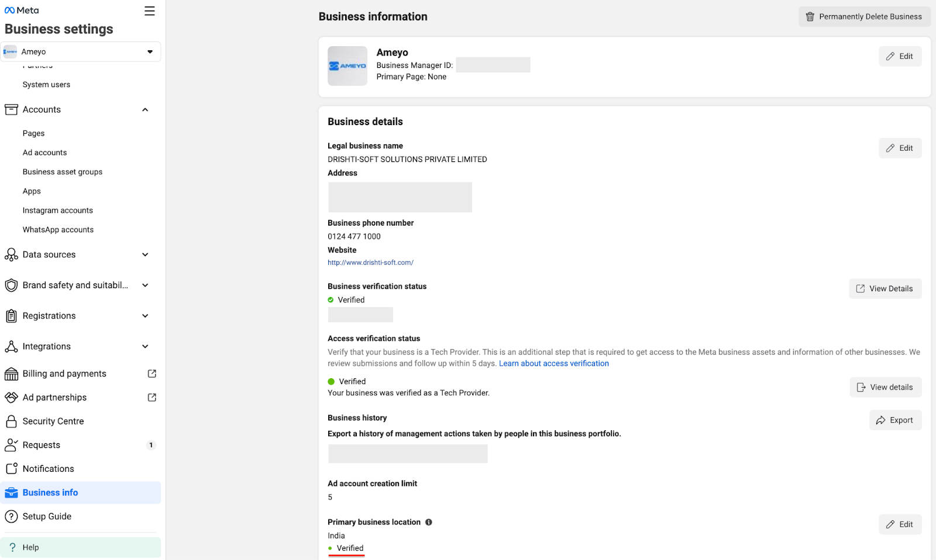Expand the Integrations section
The width and height of the screenshot is (936, 560).
pos(145,347)
